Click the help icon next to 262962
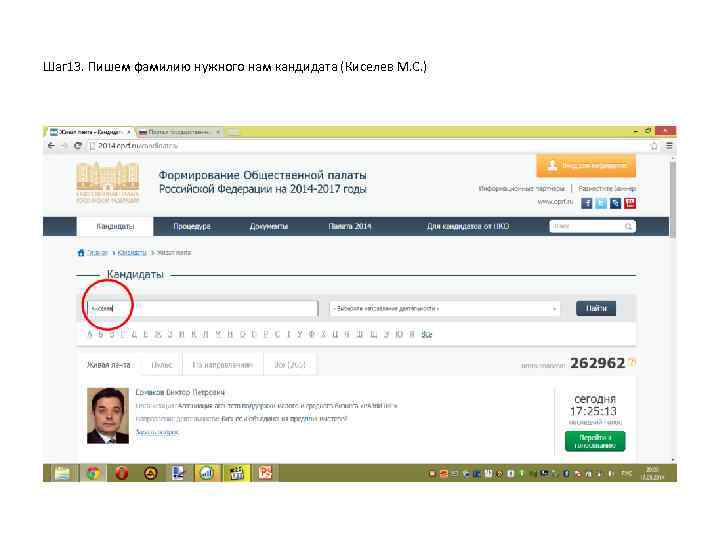Screen dimensions: 720x540 click(x=632, y=362)
